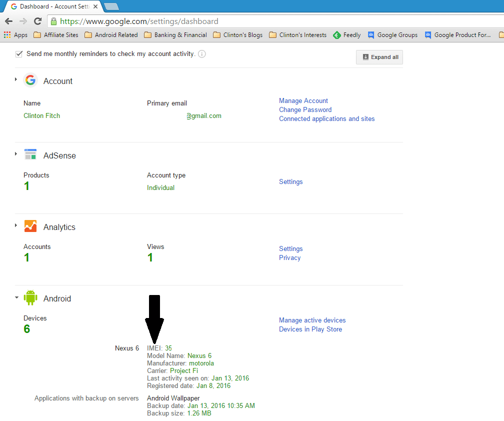Expand the AdSense section arrow
504x421 pixels.
coord(16,154)
